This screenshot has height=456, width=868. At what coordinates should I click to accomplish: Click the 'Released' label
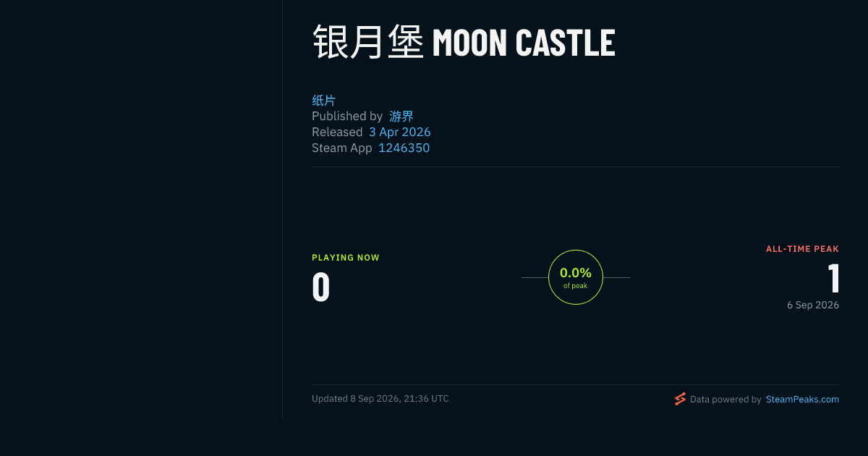click(337, 132)
